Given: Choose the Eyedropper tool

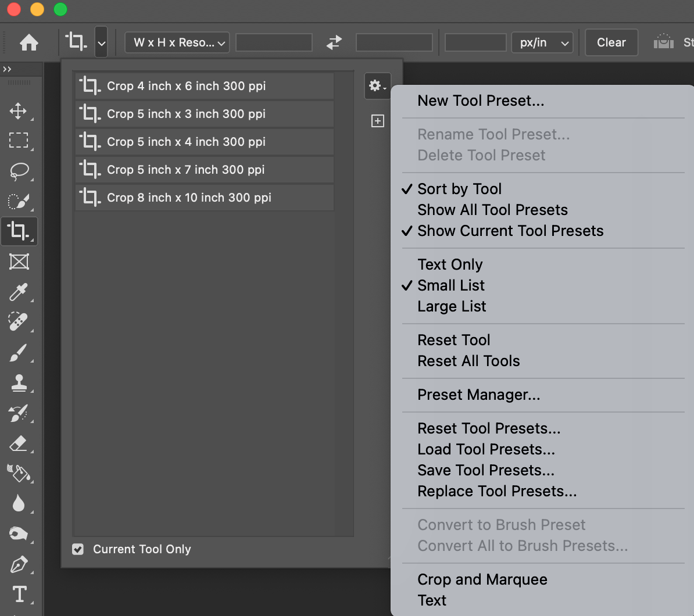Looking at the screenshot, I should click(x=18, y=292).
